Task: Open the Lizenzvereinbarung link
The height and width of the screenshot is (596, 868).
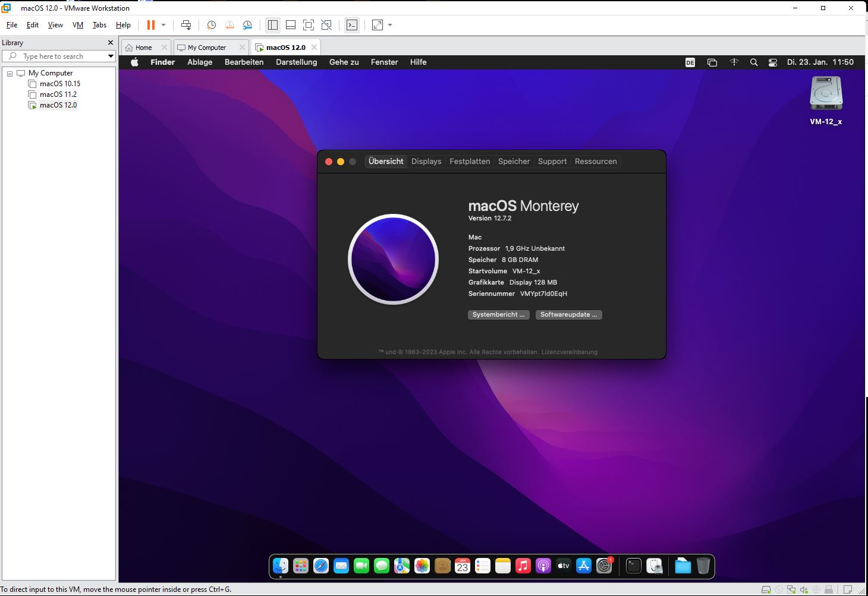Action: click(570, 352)
